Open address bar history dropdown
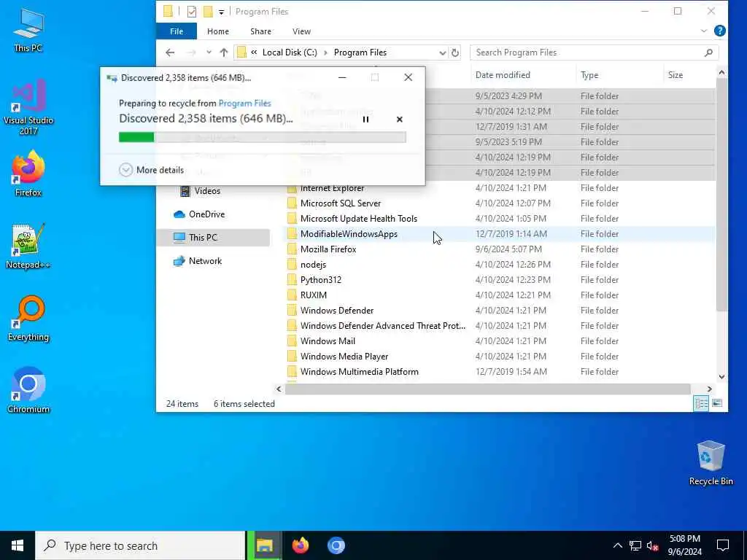 [x=442, y=52]
